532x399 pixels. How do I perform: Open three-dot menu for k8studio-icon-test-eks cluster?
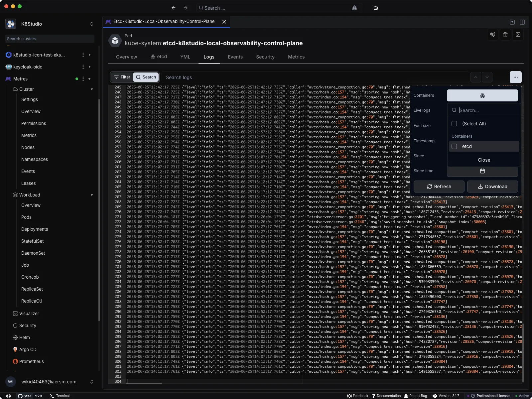pyautogui.click(x=83, y=55)
